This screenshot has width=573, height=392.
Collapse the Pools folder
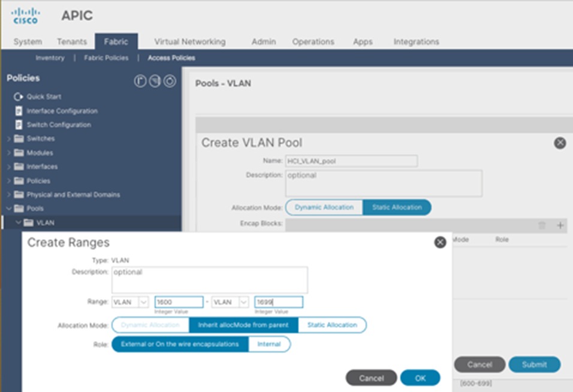pyautogui.click(x=9, y=209)
